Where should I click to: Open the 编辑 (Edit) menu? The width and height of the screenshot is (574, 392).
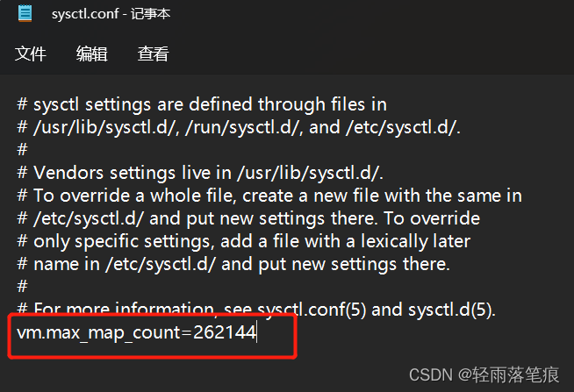[91, 54]
